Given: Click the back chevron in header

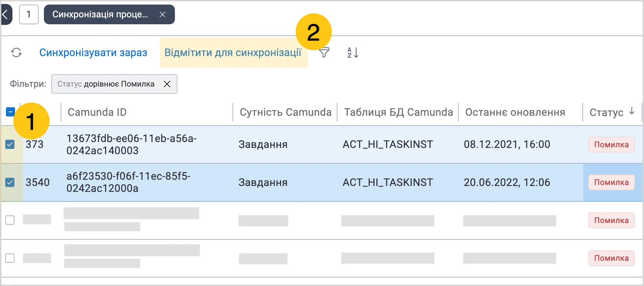Looking at the screenshot, I should pos(5,14).
